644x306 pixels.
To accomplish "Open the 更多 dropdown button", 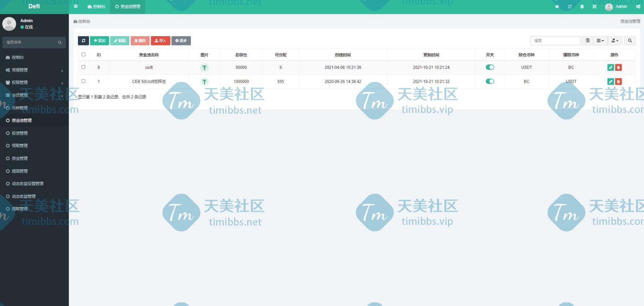I will (x=181, y=41).
